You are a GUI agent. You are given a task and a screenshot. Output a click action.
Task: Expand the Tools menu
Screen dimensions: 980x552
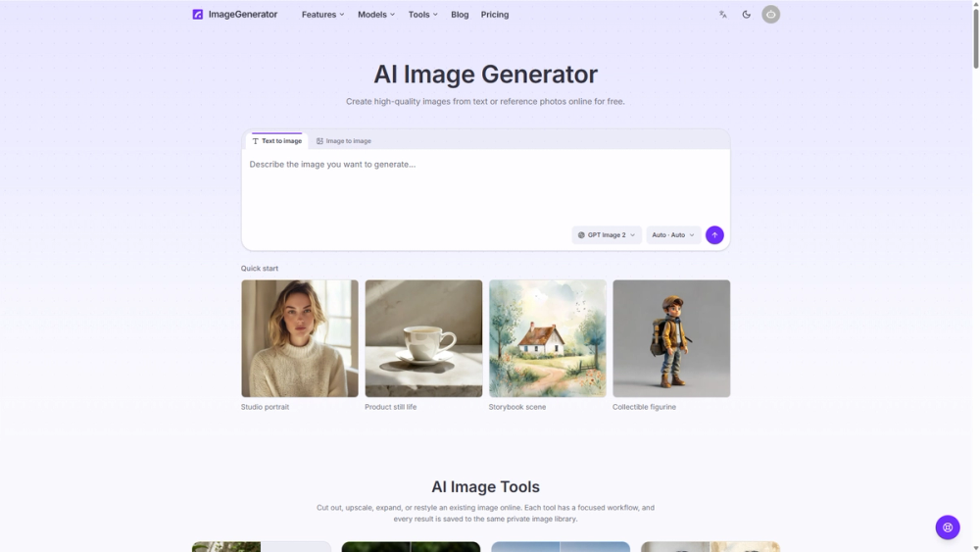click(x=423, y=15)
